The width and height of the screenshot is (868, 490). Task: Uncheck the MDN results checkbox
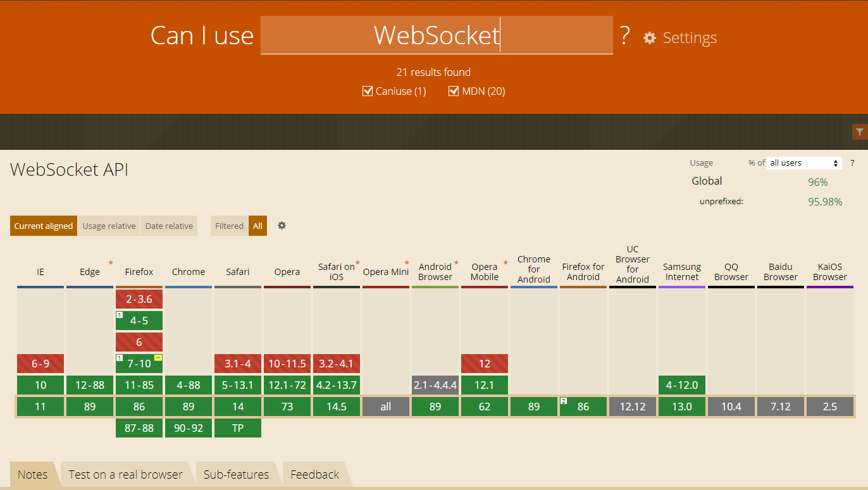[x=454, y=91]
